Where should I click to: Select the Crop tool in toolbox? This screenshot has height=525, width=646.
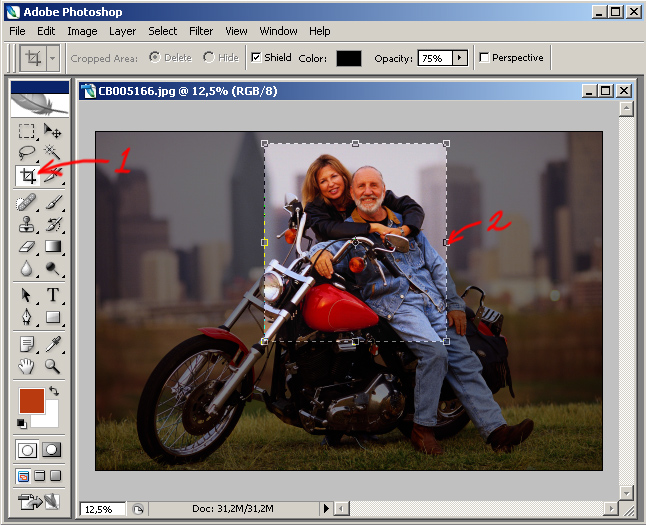(x=27, y=176)
